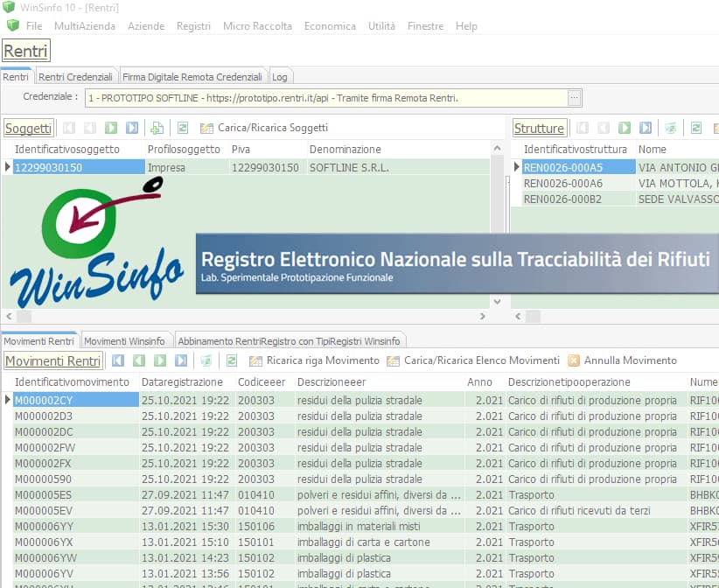Viewport: 719px width, 588px height.
Task: Switch to Rentri Credenziali tab
Action: pyautogui.click(x=75, y=77)
